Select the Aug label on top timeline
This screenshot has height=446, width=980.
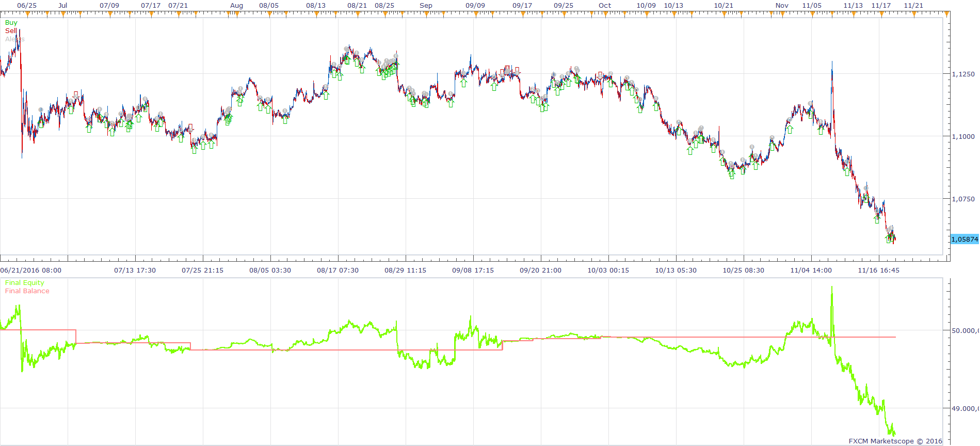(x=236, y=6)
